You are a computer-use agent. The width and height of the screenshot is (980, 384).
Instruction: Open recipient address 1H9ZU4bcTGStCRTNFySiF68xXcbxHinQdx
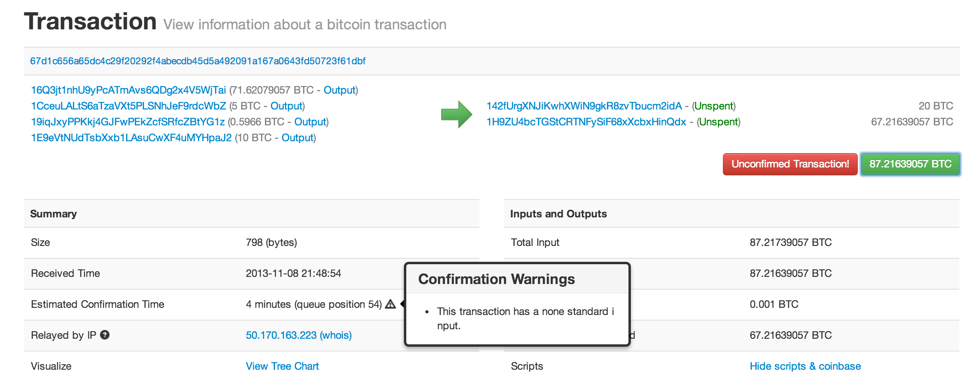586,122
